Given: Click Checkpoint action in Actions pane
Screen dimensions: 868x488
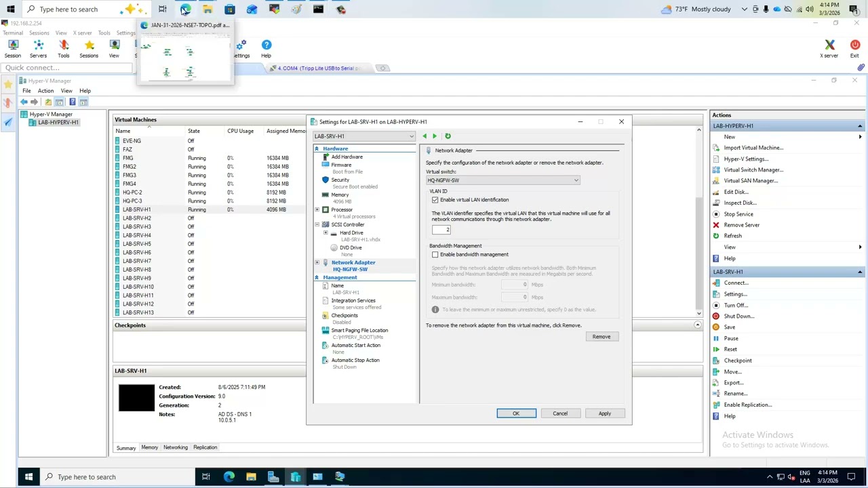Looking at the screenshot, I should [x=737, y=361].
